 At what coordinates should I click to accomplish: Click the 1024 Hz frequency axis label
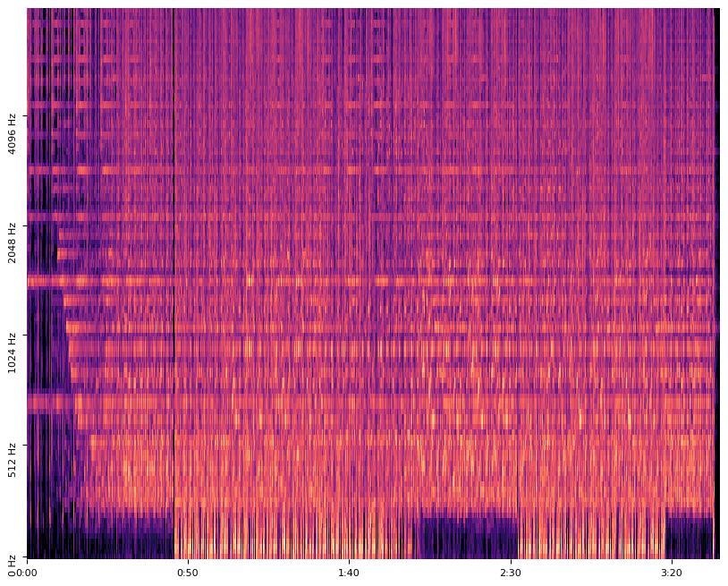12,352
